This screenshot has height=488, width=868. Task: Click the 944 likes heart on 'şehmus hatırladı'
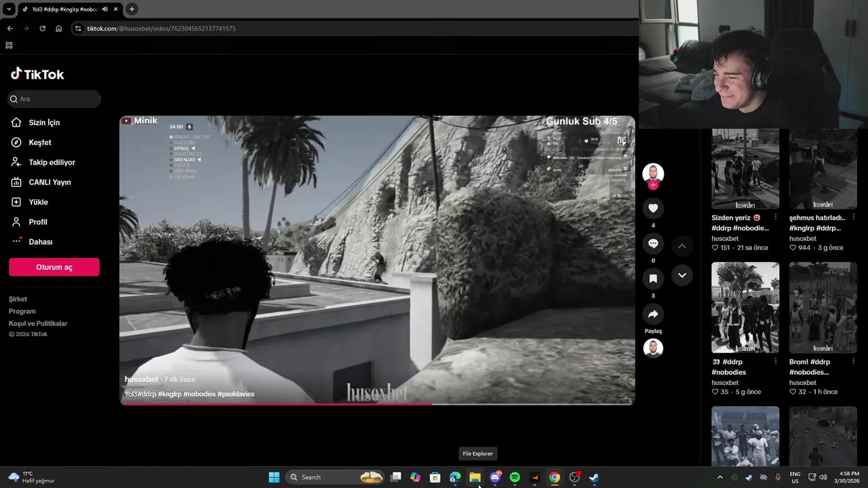[x=793, y=248]
